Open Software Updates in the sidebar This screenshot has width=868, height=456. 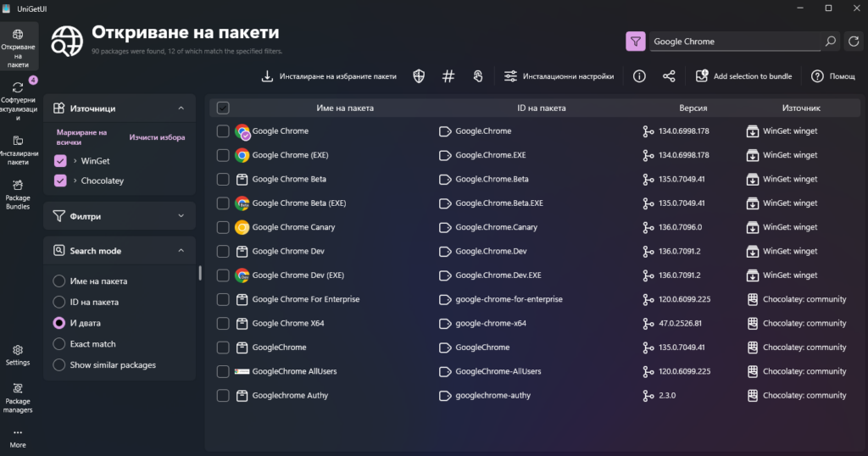pyautogui.click(x=19, y=100)
